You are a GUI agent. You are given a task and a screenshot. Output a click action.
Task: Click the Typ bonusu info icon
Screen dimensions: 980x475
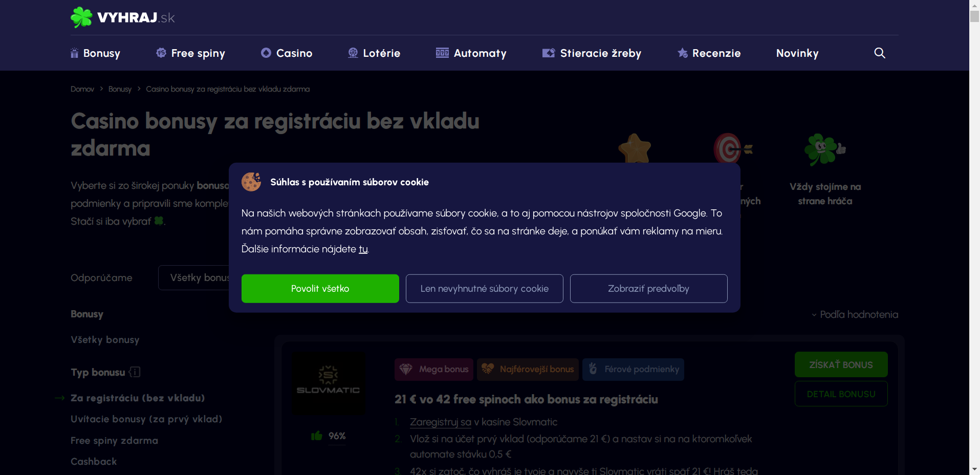click(x=135, y=372)
